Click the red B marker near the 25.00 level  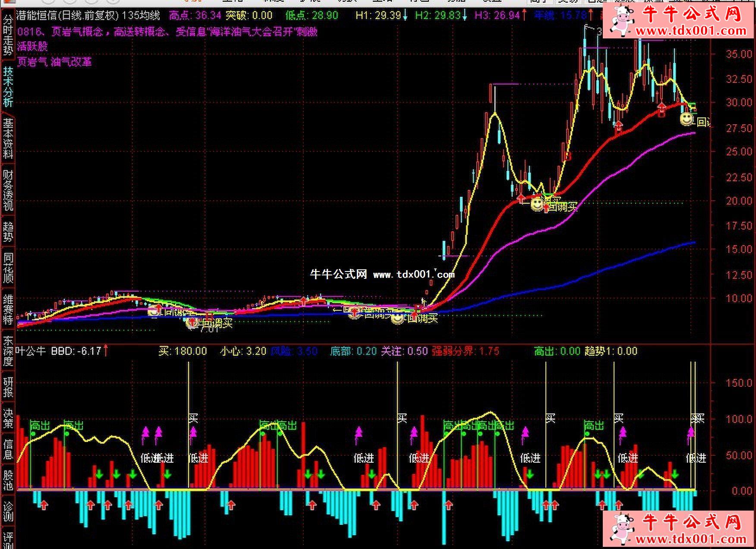coord(567,156)
